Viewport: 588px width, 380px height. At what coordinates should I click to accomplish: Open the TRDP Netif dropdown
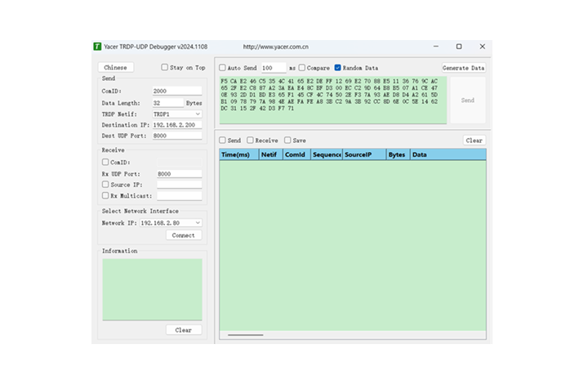coord(177,114)
